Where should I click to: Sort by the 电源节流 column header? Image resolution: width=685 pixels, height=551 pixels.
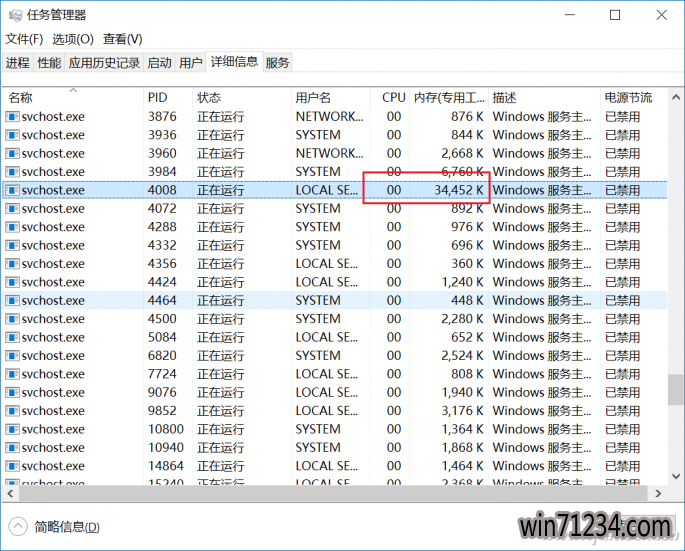click(x=634, y=97)
